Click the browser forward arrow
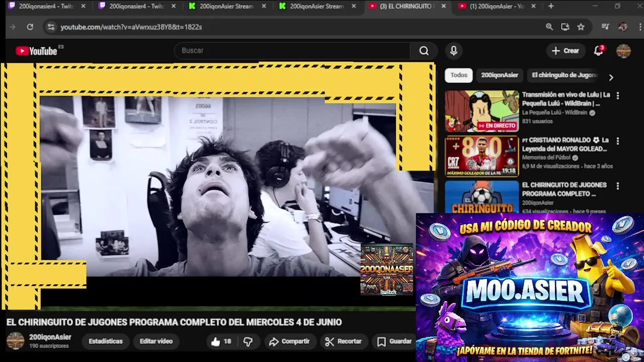 [13, 27]
